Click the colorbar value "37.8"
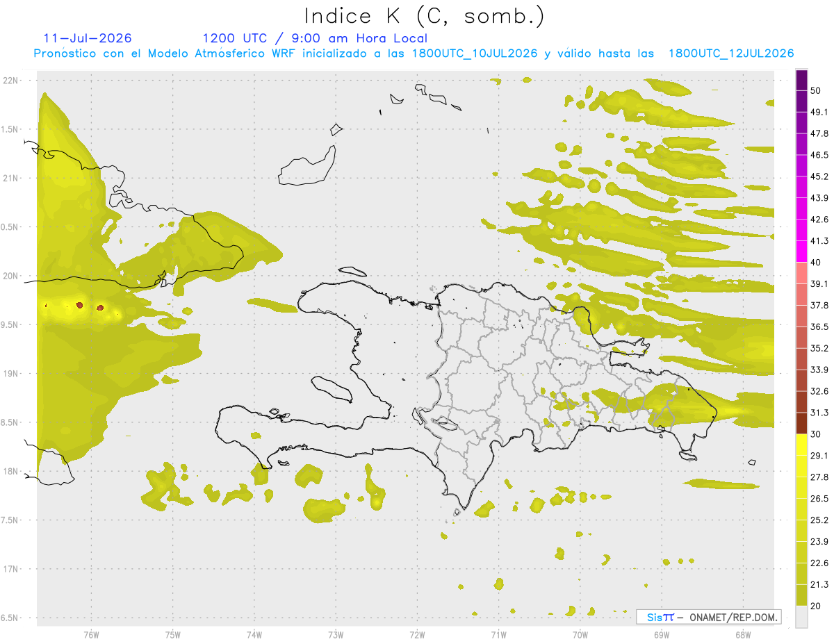The width and height of the screenshot is (834, 644). (x=819, y=305)
